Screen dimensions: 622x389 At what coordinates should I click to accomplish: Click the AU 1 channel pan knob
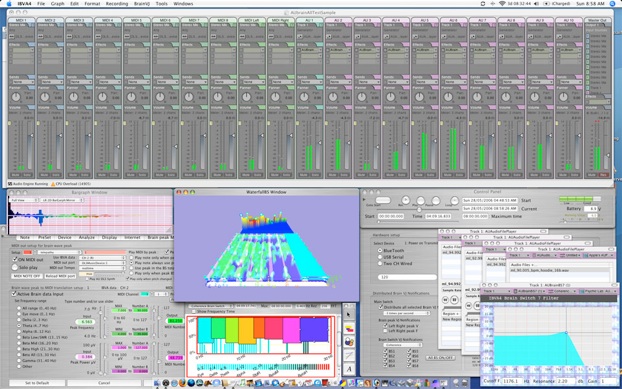click(x=304, y=97)
